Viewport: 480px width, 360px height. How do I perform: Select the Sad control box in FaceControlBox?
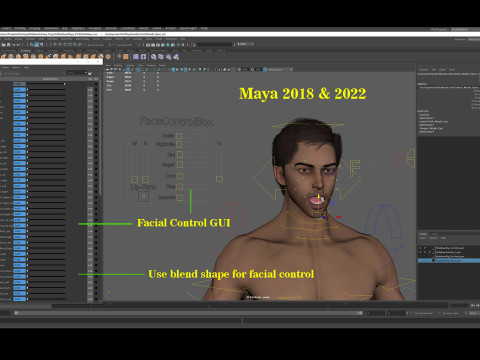[180, 154]
